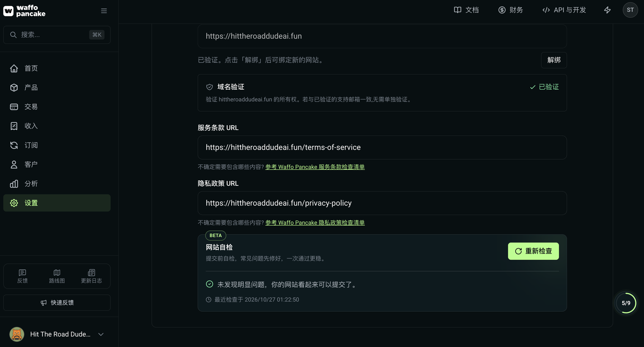The image size is (644, 347).
Task: Open 客户 customers page
Action: coord(57,164)
